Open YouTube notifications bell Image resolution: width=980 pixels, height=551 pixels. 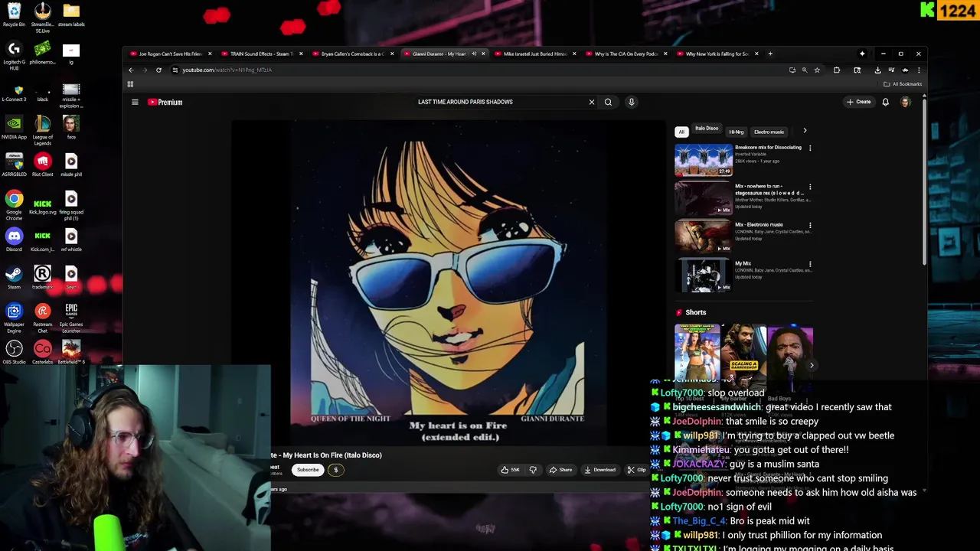pos(885,102)
